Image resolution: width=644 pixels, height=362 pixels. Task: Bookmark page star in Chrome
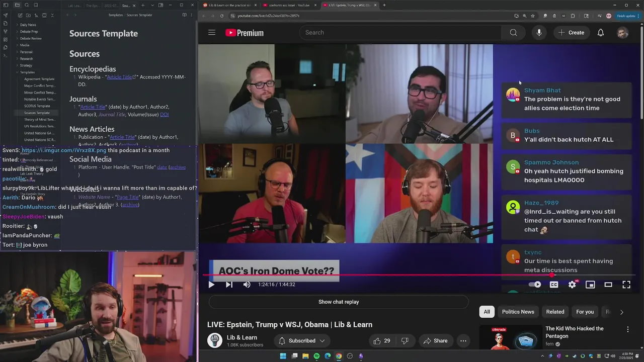point(533,16)
